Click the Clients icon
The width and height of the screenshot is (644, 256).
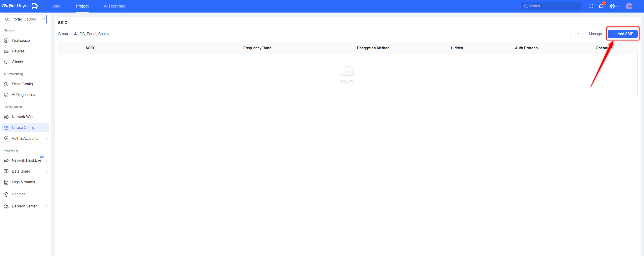coord(6,62)
